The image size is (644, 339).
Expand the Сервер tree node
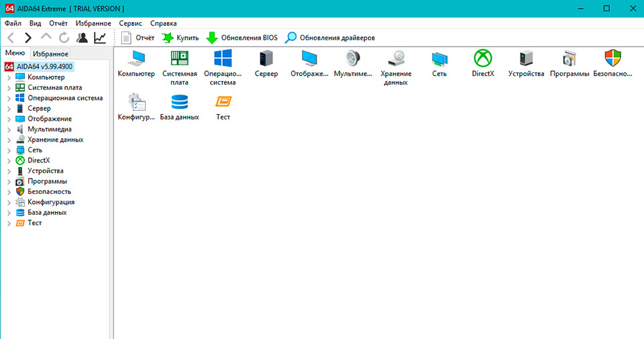[9, 109]
